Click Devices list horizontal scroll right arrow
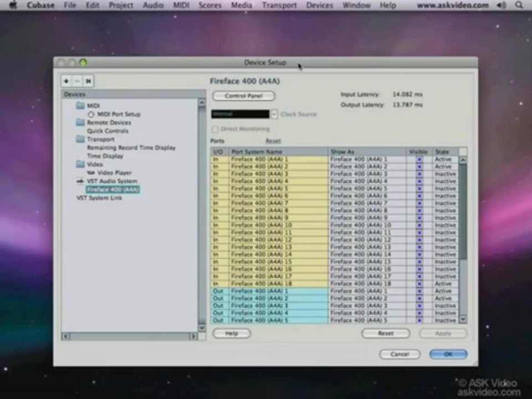Image resolution: width=532 pixels, height=399 pixels. (x=193, y=336)
